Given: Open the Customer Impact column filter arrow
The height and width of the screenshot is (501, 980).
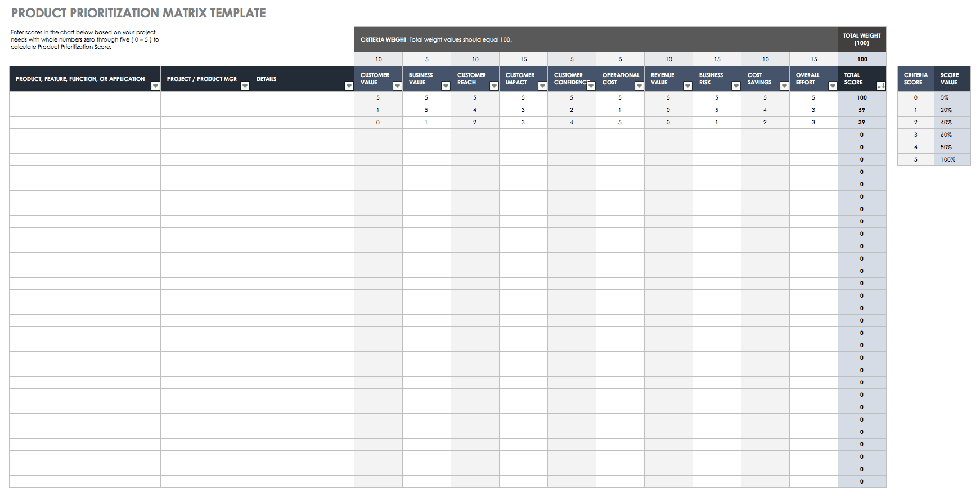Looking at the screenshot, I should point(542,86).
